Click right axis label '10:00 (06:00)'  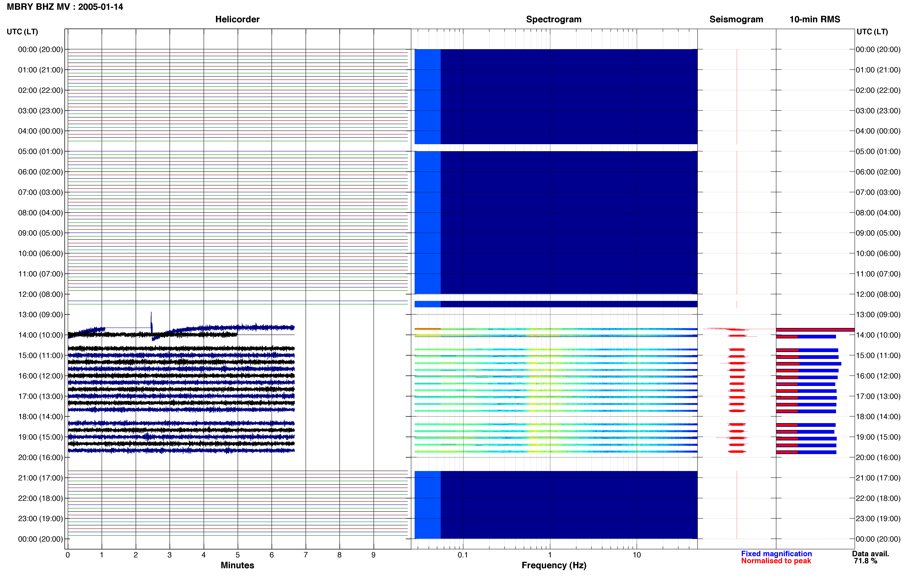[878, 253]
